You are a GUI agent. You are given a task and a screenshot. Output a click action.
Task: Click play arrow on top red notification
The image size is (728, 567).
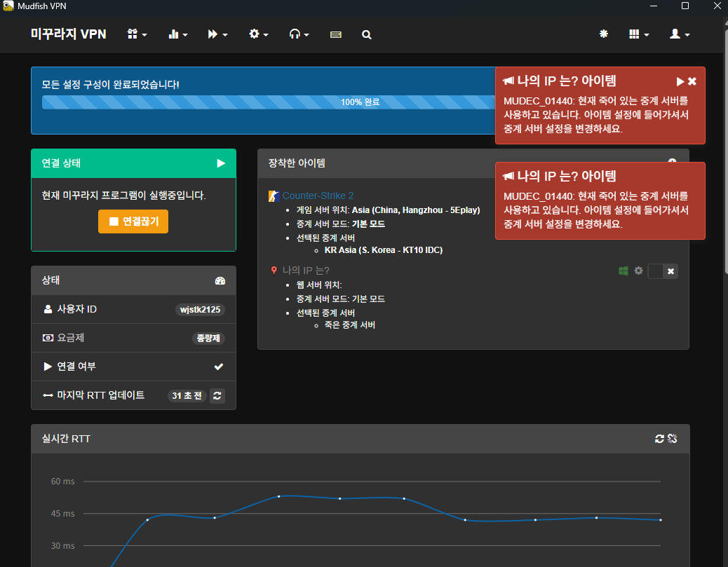pyautogui.click(x=680, y=81)
